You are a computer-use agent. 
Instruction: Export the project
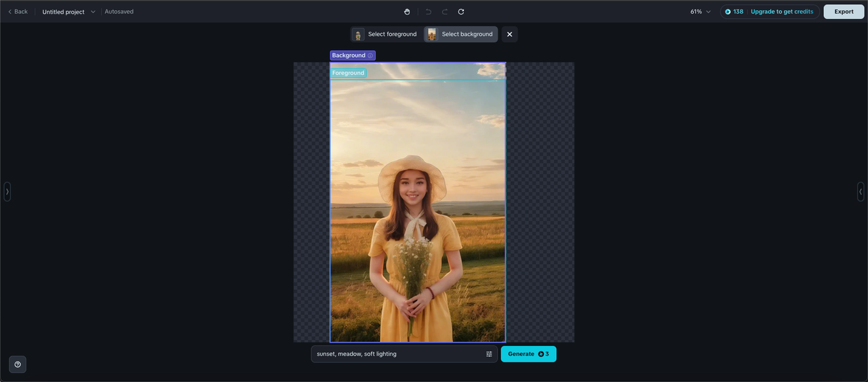pyautogui.click(x=844, y=12)
